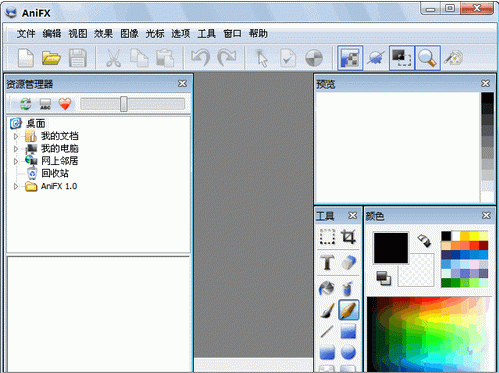Open the 图像 menu
The height and width of the screenshot is (373, 499).
pyautogui.click(x=129, y=33)
